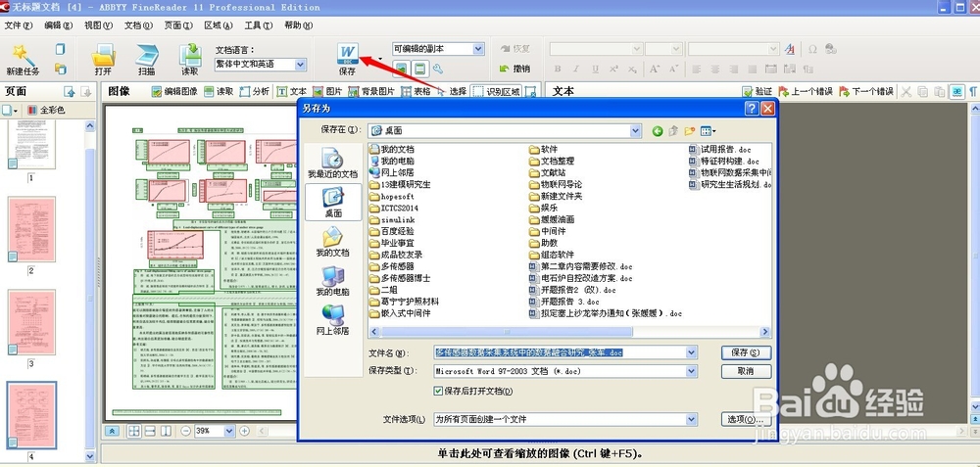Open the 文件选项 file options dropdown

point(691,420)
